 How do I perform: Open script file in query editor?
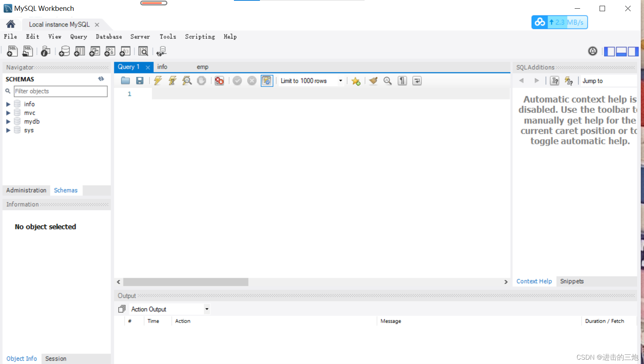click(x=125, y=80)
